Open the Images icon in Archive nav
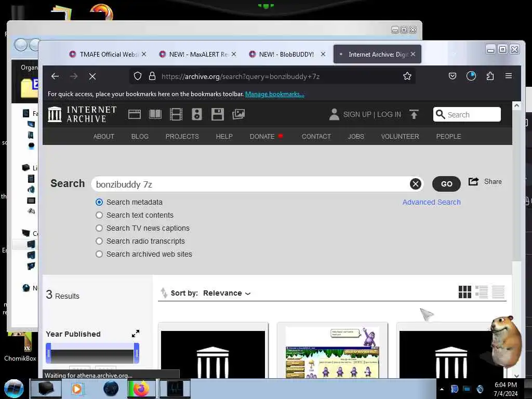Image resolution: width=532 pixels, height=399 pixels. [x=238, y=114]
